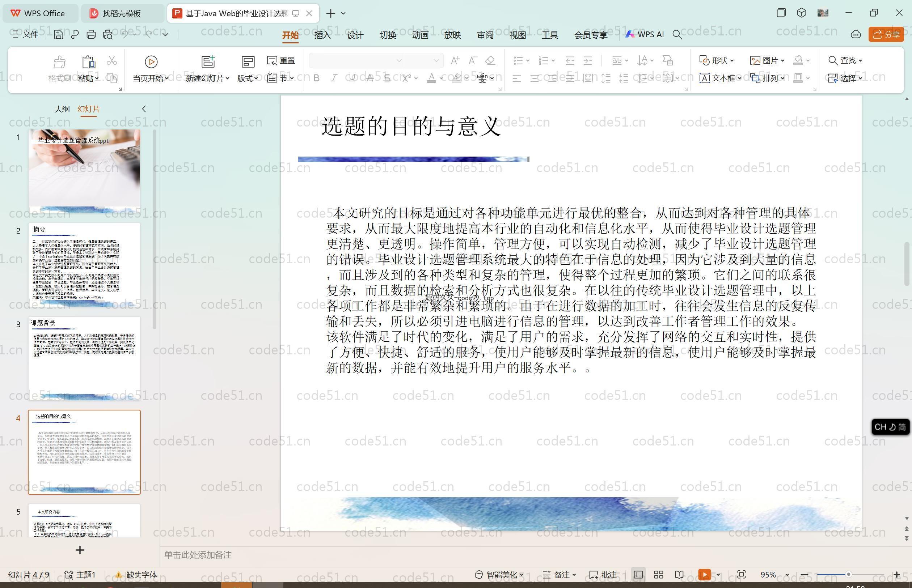Image resolution: width=912 pixels, height=588 pixels.
Task: Open the Insert ribbon tab
Action: click(322, 35)
